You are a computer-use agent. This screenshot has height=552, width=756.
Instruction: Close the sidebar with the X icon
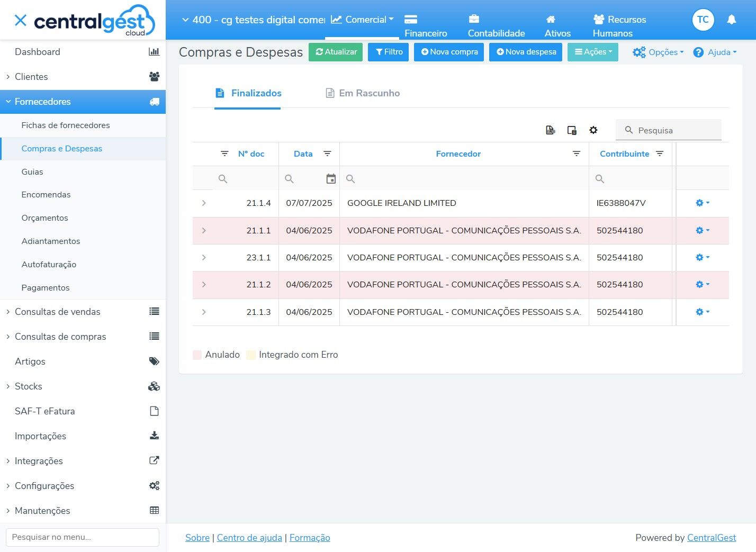[x=20, y=21]
